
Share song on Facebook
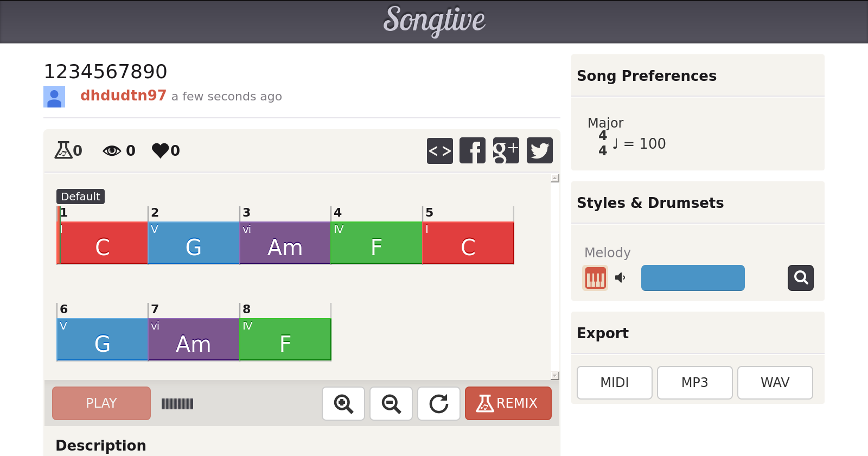tap(473, 150)
